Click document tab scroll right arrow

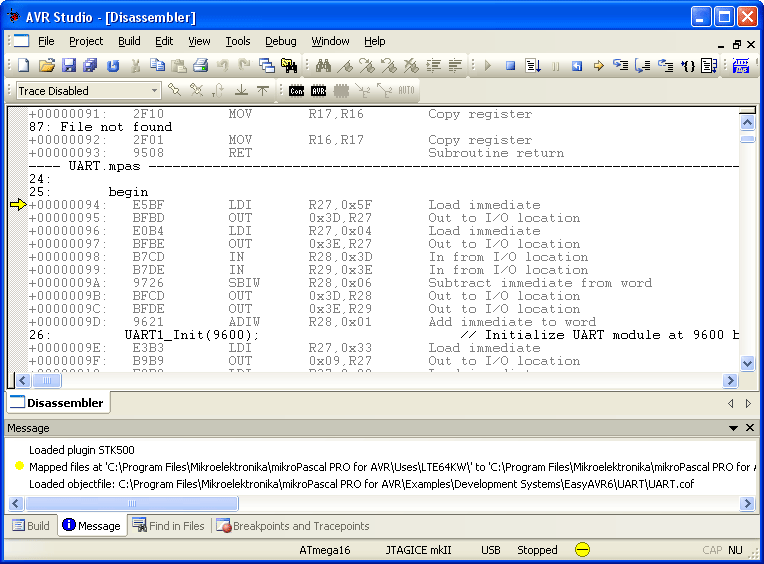748,403
